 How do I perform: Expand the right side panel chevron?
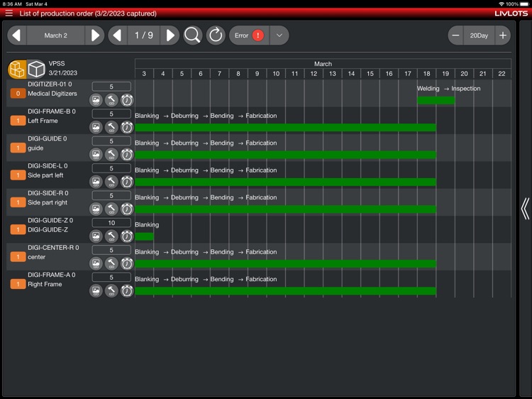(x=525, y=209)
